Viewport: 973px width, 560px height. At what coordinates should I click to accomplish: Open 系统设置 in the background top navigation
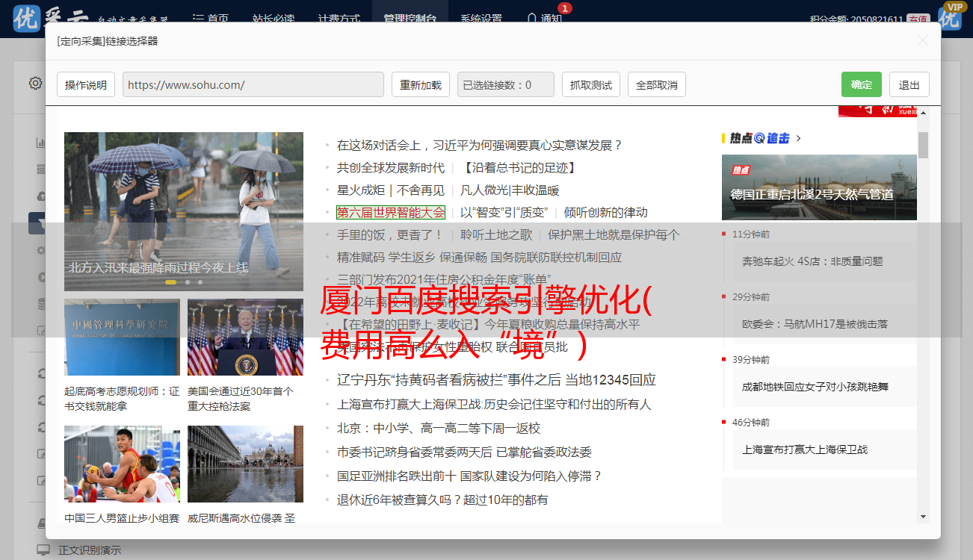pyautogui.click(x=481, y=18)
